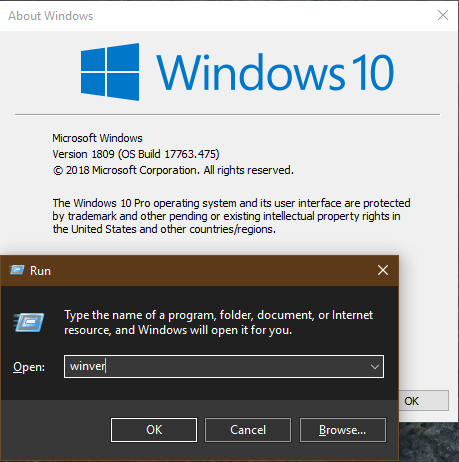The image size is (459, 462).
Task: Select the 'Version 1809 (OS Build 17763.475)' line
Action: coord(136,154)
